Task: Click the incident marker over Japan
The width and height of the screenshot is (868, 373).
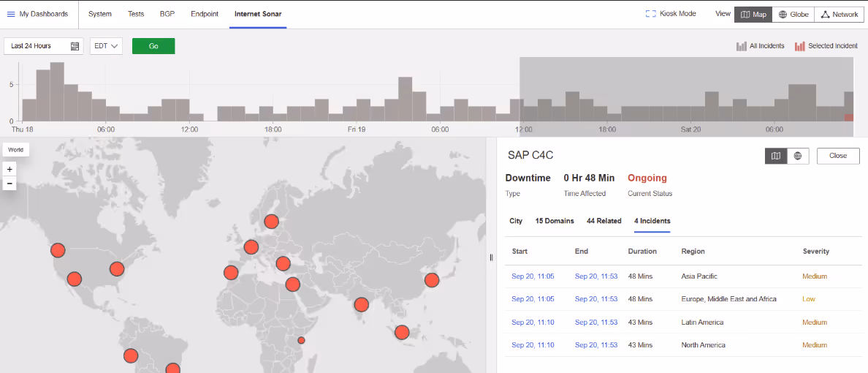Action: tap(432, 280)
